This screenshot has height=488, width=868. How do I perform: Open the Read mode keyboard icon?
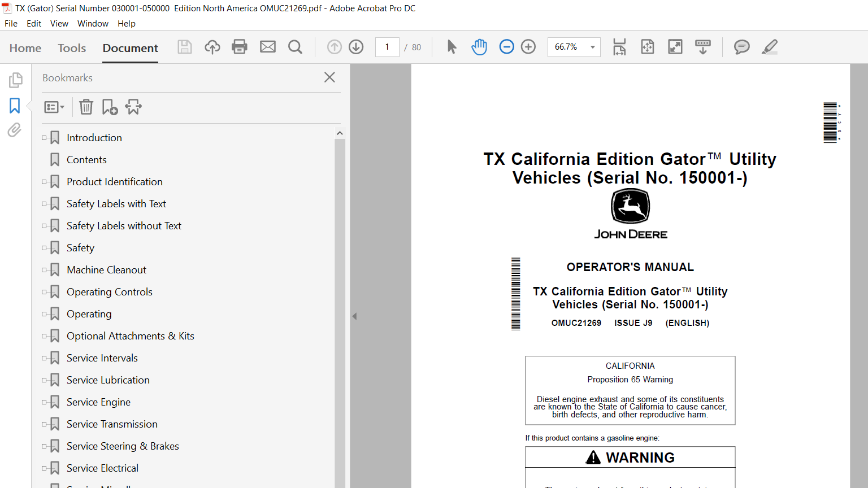pyautogui.click(x=703, y=47)
